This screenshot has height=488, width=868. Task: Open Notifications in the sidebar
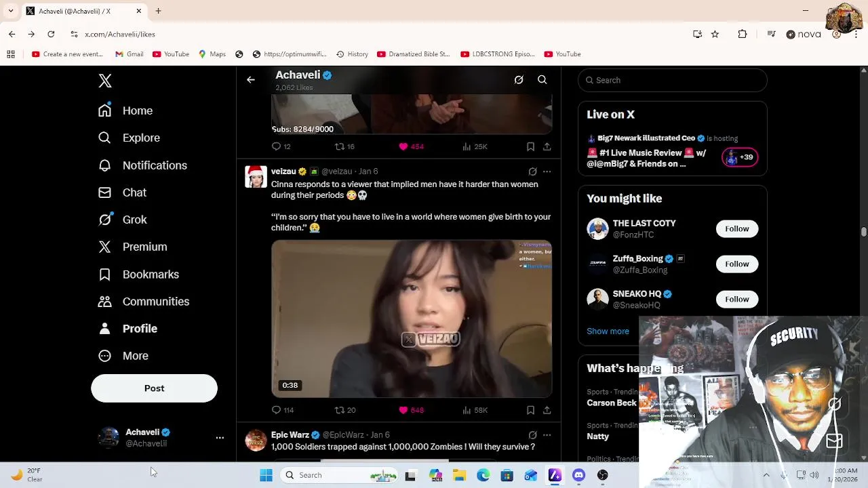click(143, 165)
